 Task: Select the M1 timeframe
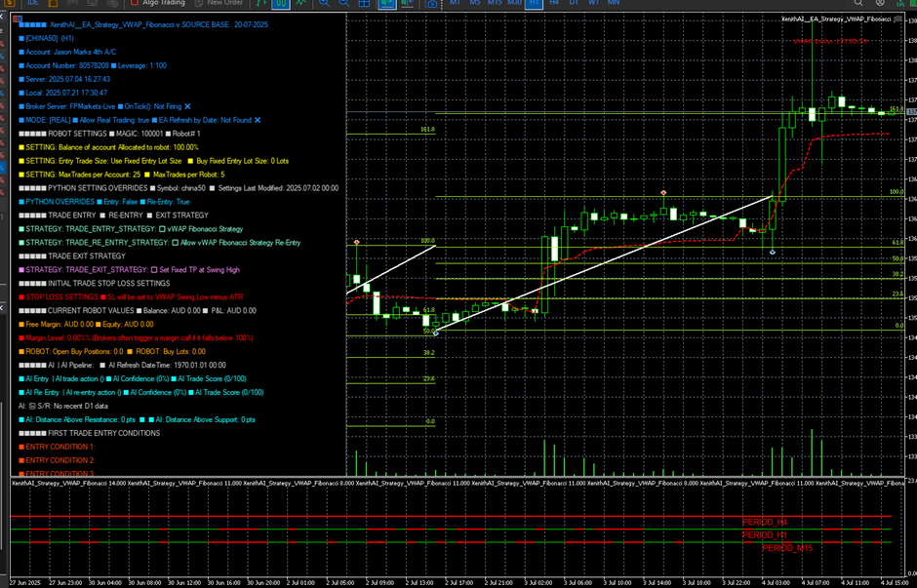[455, 2]
